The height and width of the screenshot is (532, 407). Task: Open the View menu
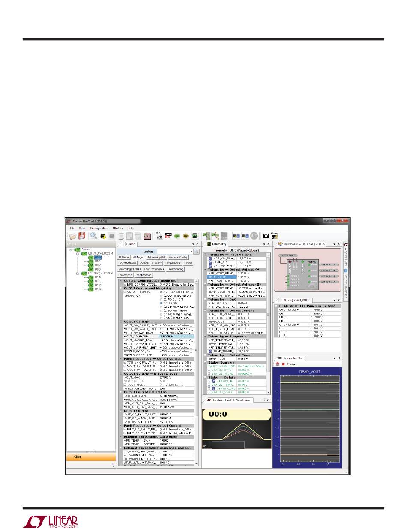(x=82, y=228)
